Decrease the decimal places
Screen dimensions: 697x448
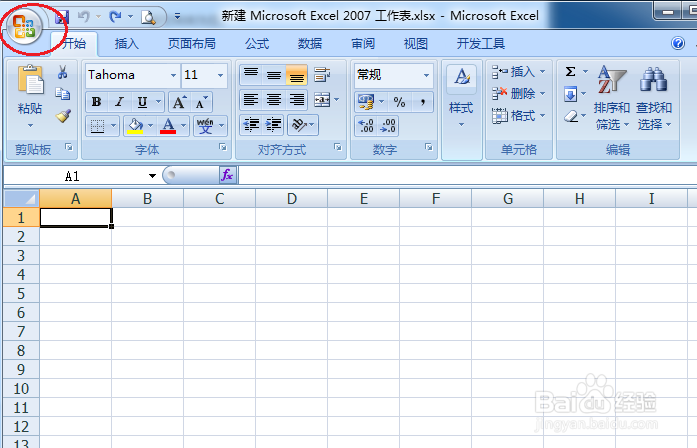(388, 126)
